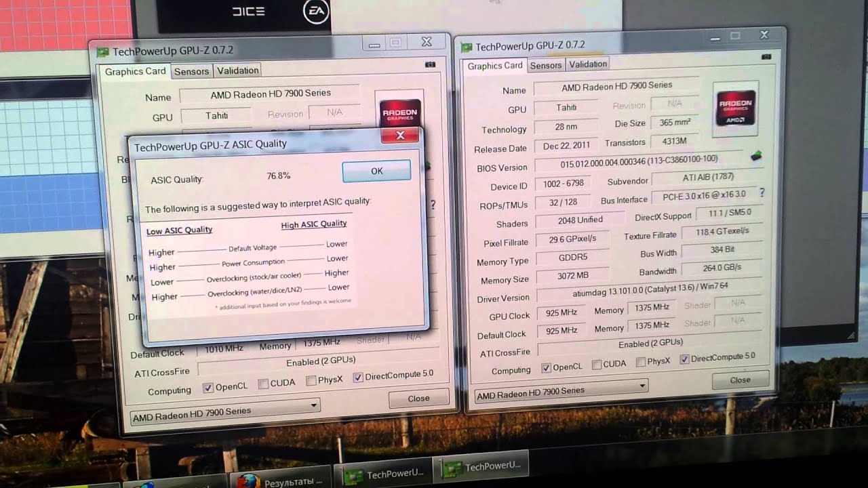Toggle DirectCompute 5.0 checkbox in the unobstructed GPU-Z window
Screen dimensions: 868x488
tap(684, 359)
